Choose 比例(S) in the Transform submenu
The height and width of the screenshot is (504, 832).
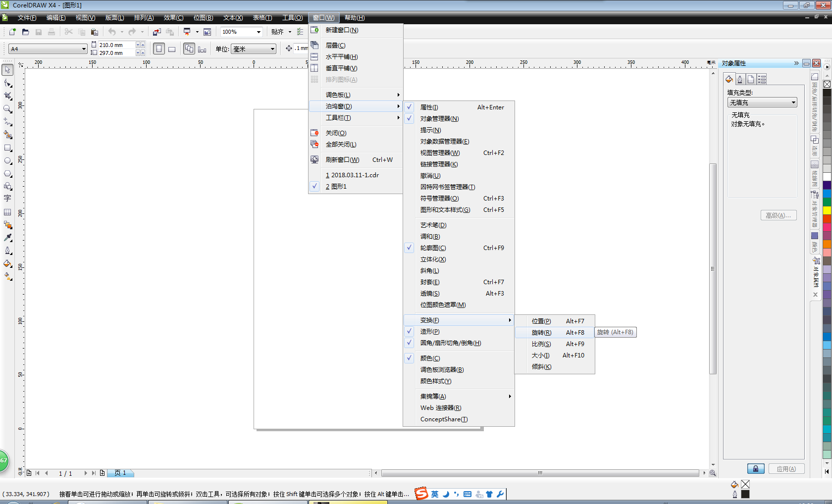[x=555, y=344]
